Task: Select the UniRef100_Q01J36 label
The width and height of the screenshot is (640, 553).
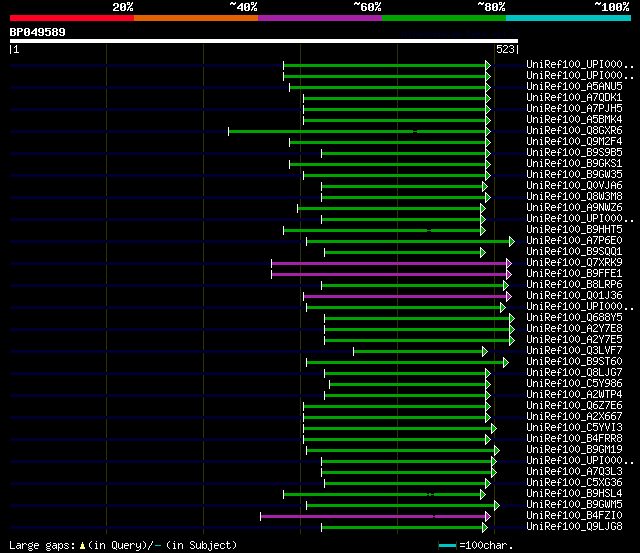Action: [x=574, y=296]
